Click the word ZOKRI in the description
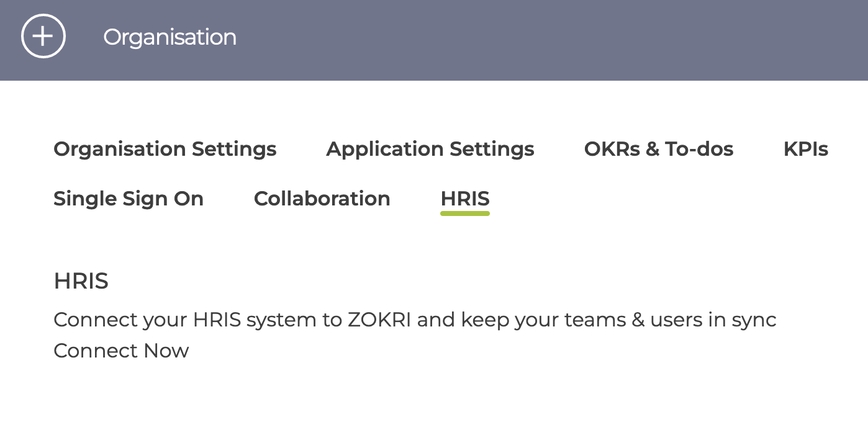The image size is (868, 427). [x=379, y=320]
